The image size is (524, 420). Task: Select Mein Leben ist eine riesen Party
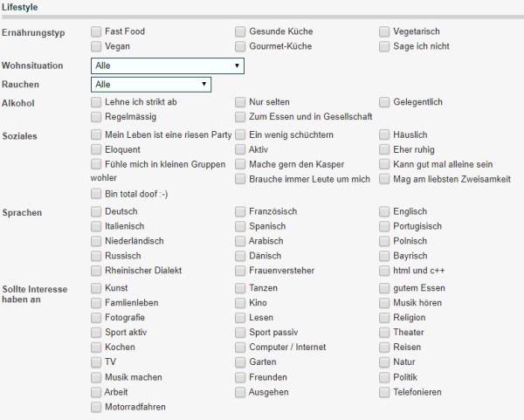click(96, 134)
